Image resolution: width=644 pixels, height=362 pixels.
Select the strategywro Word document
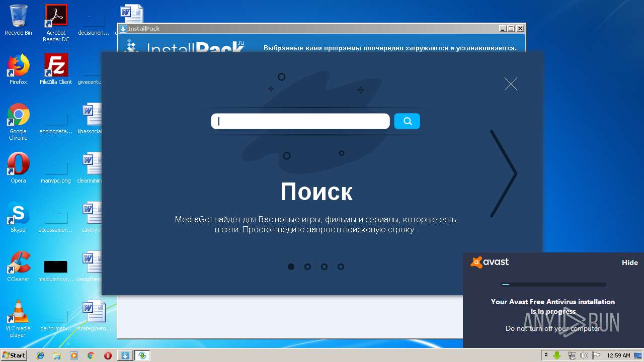point(94,316)
